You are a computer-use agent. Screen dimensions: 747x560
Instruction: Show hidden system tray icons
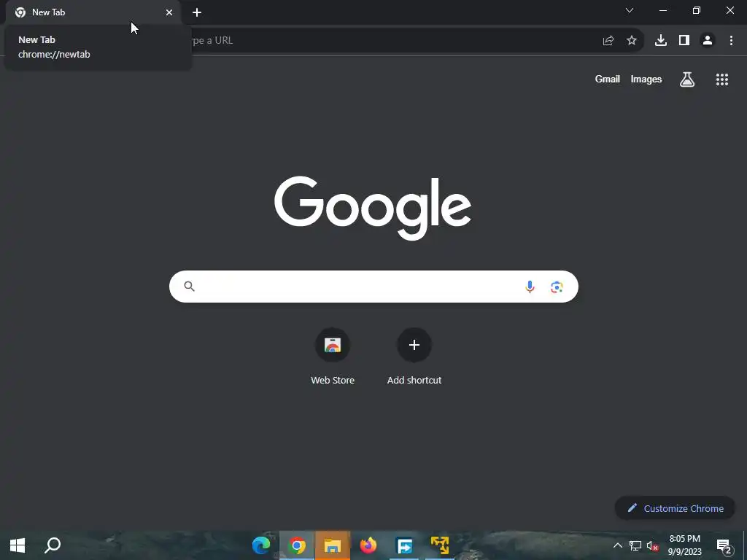[618, 545]
